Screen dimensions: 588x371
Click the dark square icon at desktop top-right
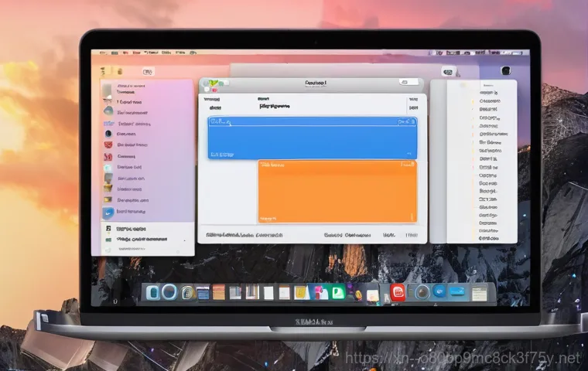coord(506,70)
